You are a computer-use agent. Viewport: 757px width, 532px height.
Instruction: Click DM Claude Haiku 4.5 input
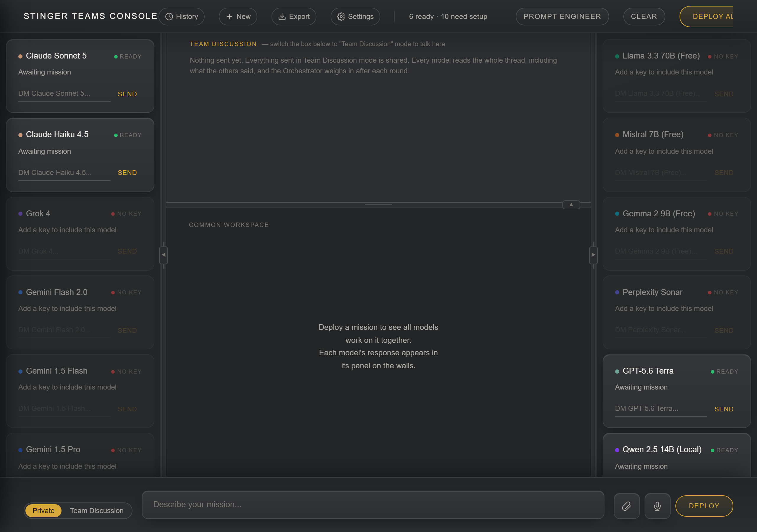pos(64,173)
